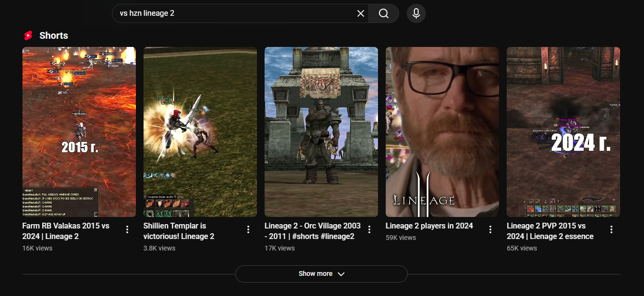
Task: Play the Orc statue village thumbnail
Action: pos(321,132)
